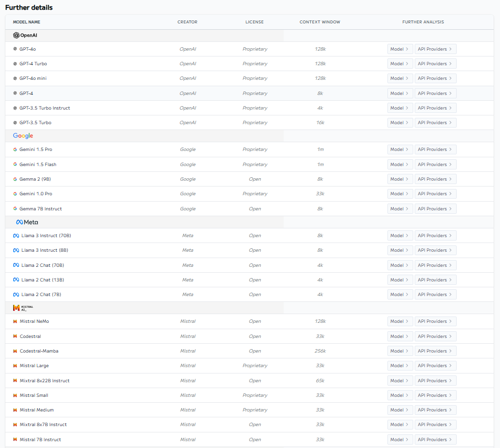Open the Model page for GPT-4o

click(400, 49)
